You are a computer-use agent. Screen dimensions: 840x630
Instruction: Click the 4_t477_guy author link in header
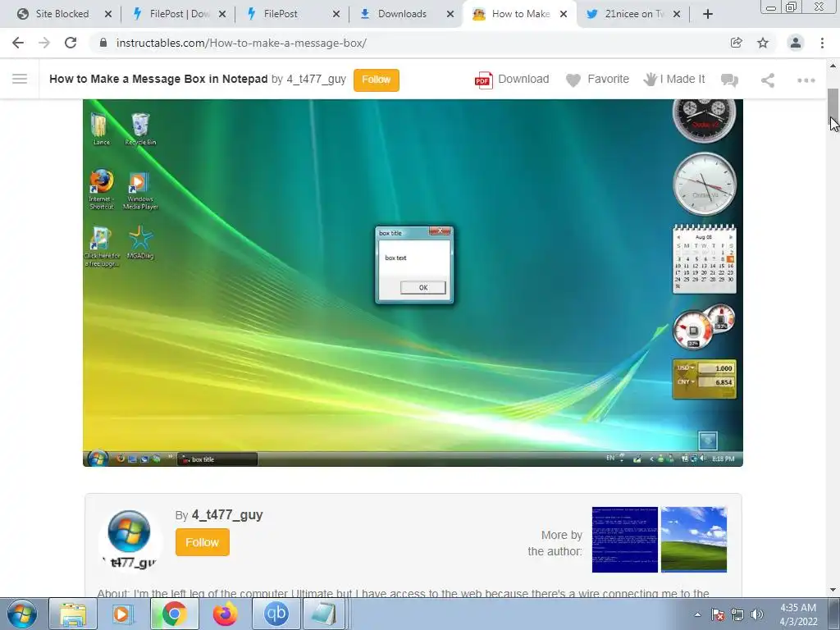click(x=316, y=80)
